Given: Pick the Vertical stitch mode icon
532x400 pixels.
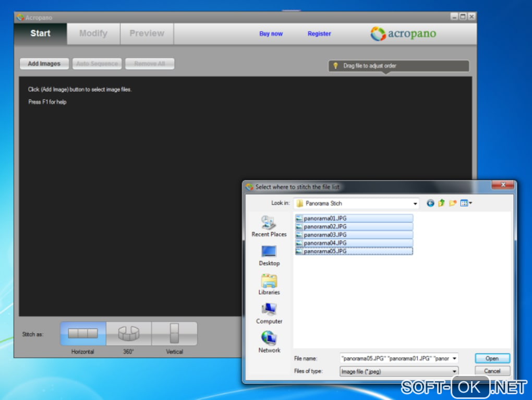Looking at the screenshot, I should 174,333.
